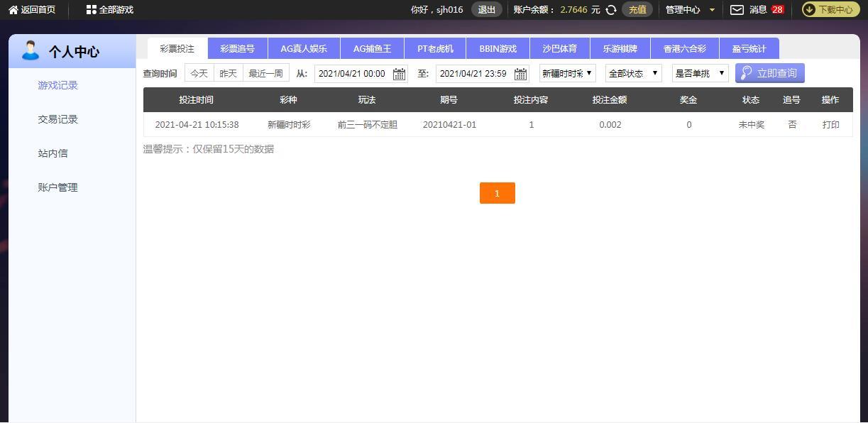Click the 玩法 column header
Screen dimensions: 868x423
(x=367, y=100)
